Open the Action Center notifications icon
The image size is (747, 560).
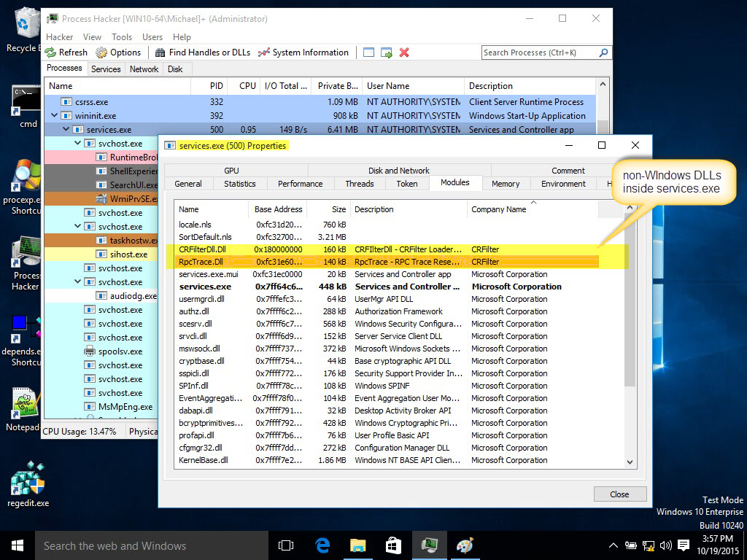pos(684,545)
